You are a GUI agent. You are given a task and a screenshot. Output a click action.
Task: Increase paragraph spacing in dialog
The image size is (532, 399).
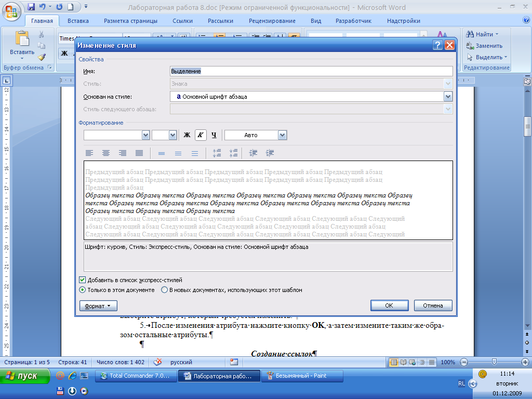(x=217, y=153)
